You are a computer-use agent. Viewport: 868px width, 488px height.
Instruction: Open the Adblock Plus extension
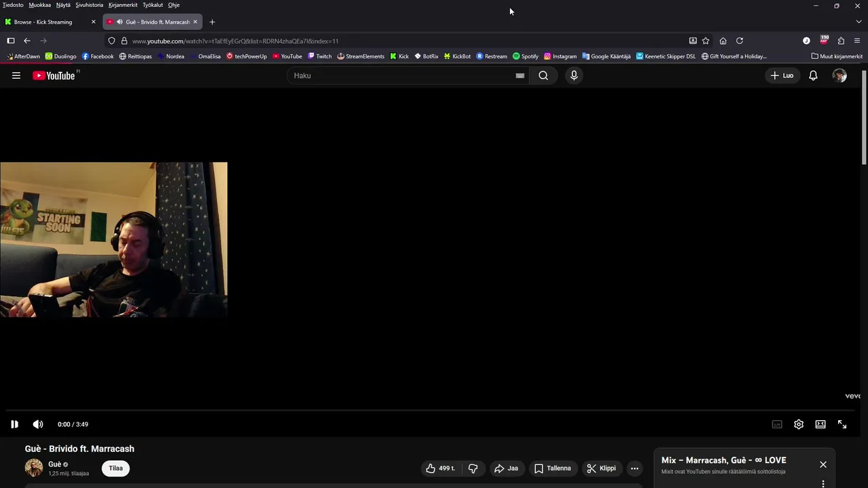coord(824,41)
